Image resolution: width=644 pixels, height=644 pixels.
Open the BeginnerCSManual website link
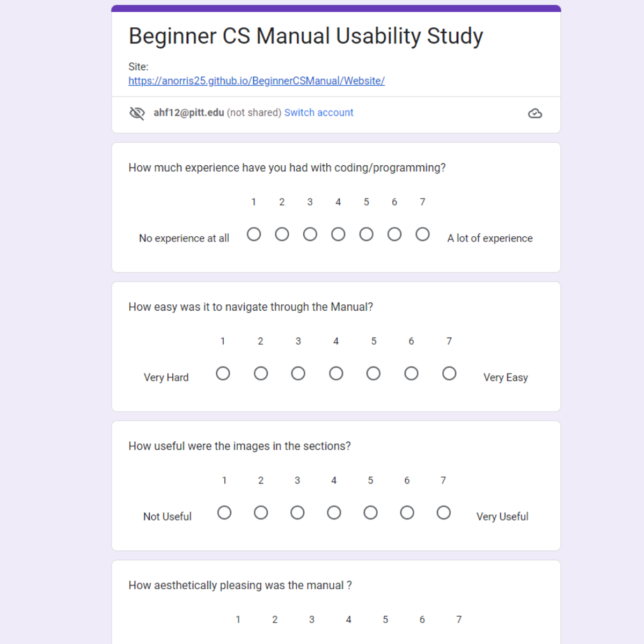tap(257, 81)
